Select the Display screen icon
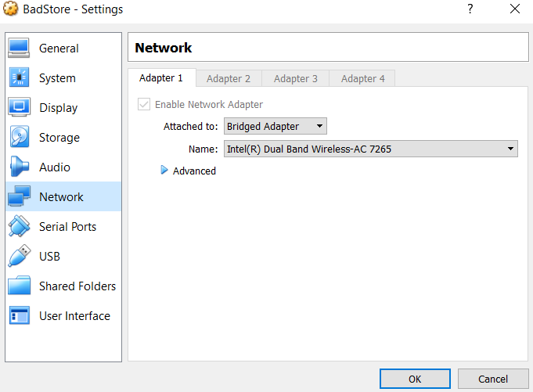The image size is (533, 392). [x=20, y=108]
